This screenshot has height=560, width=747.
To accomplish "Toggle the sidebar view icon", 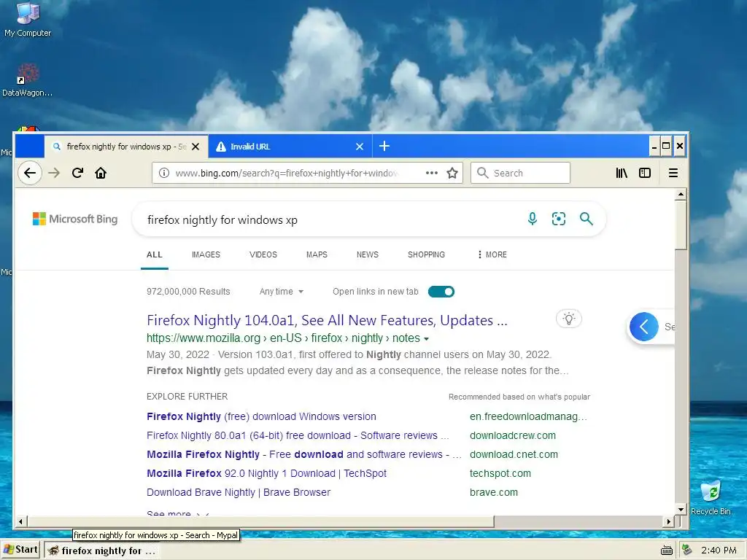I will pos(645,173).
